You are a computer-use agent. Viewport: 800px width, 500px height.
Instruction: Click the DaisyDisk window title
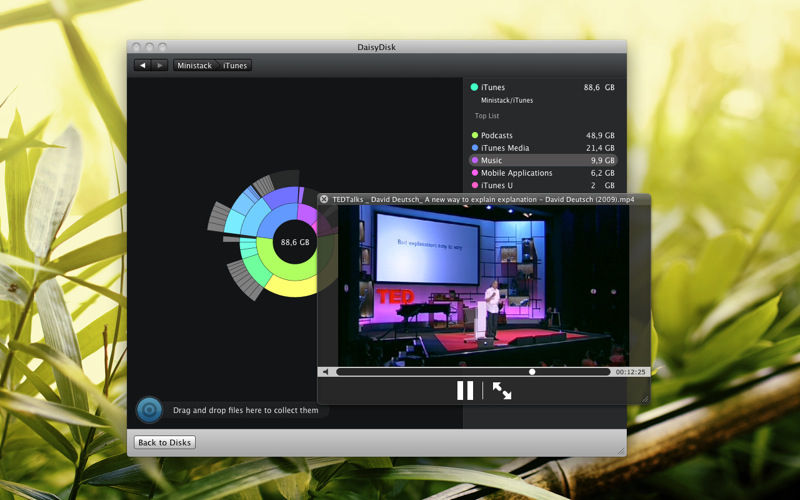377,47
